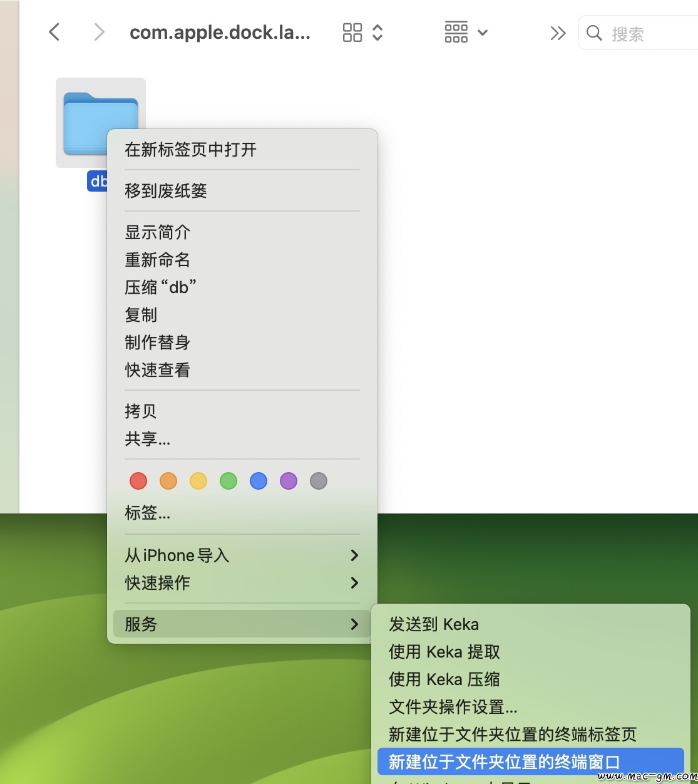Go back with the Finder back arrow

[x=54, y=32]
